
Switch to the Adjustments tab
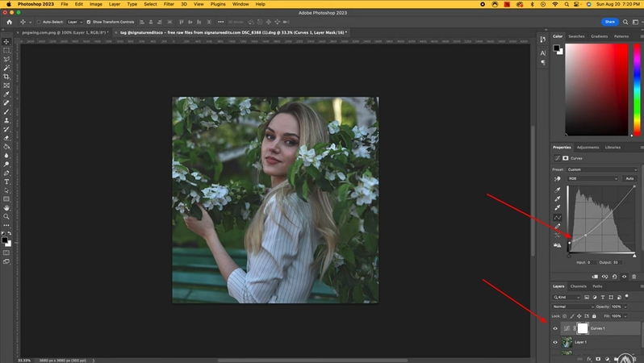pos(588,147)
